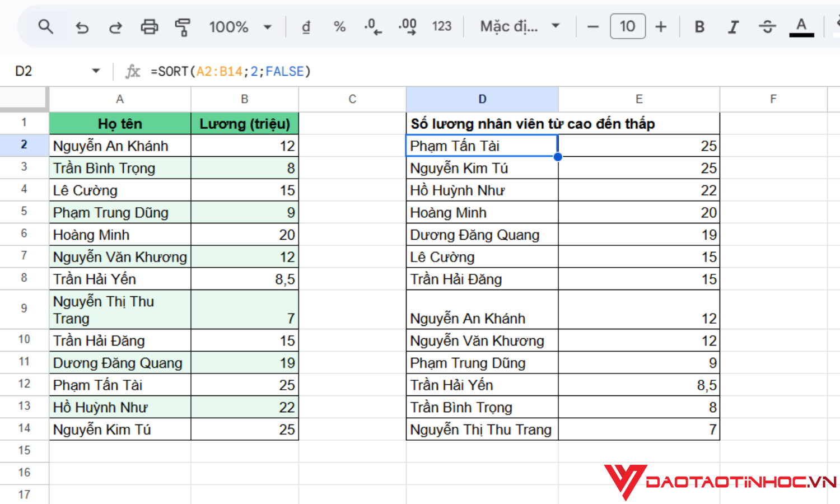
Task: Decrease font size with minus button
Action: pyautogui.click(x=593, y=27)
